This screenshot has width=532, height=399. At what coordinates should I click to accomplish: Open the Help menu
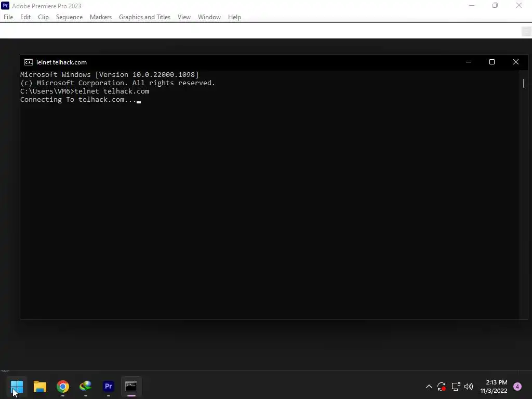click(234, 17)
